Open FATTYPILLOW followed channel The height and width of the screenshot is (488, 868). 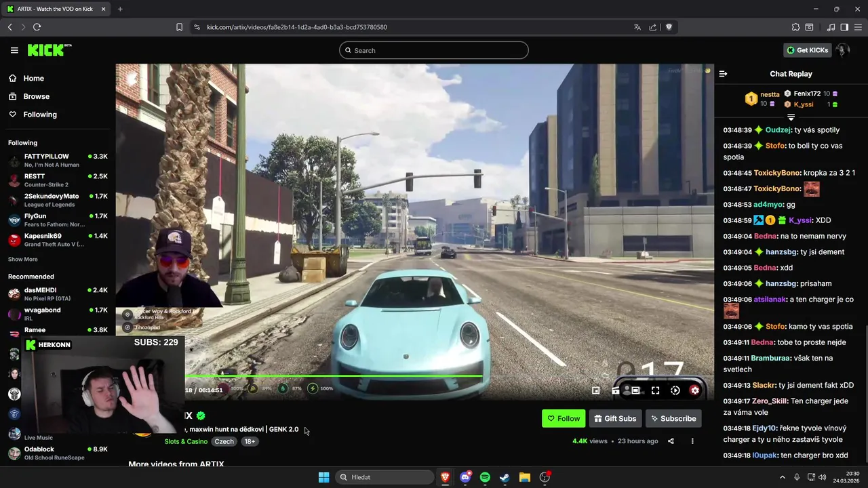[x=58, y=160]
